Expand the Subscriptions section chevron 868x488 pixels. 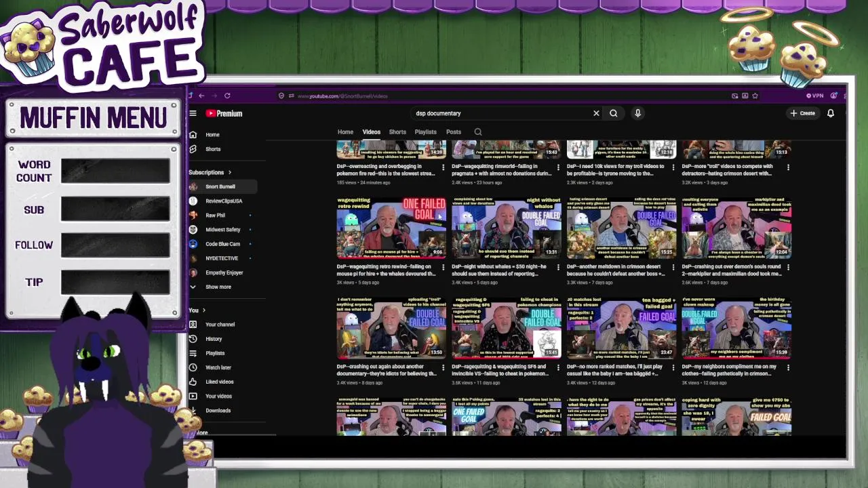click(229, 172)
